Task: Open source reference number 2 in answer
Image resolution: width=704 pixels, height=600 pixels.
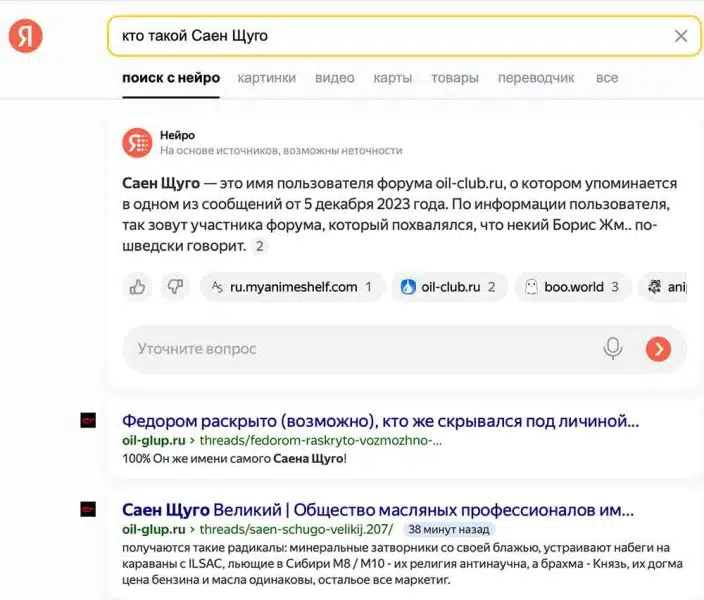Action: click(x=260, y=246)
